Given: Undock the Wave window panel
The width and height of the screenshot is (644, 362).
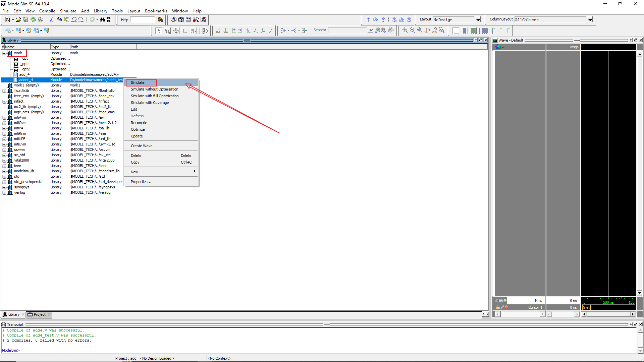Looking at the screenshot, I should click(x=636, y=40).
